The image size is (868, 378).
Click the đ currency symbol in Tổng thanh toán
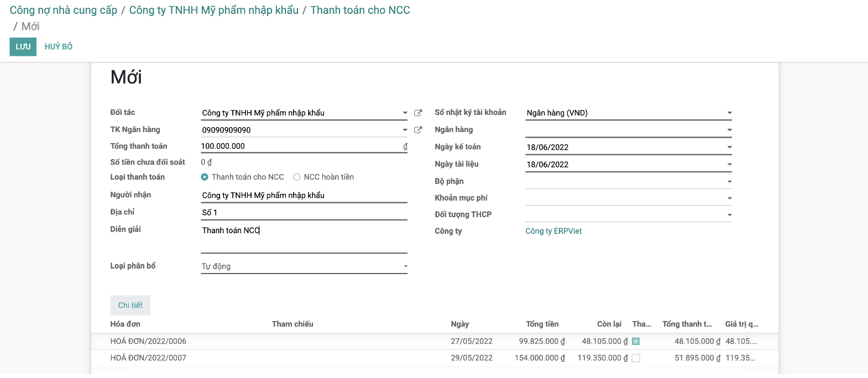(405, 146)
